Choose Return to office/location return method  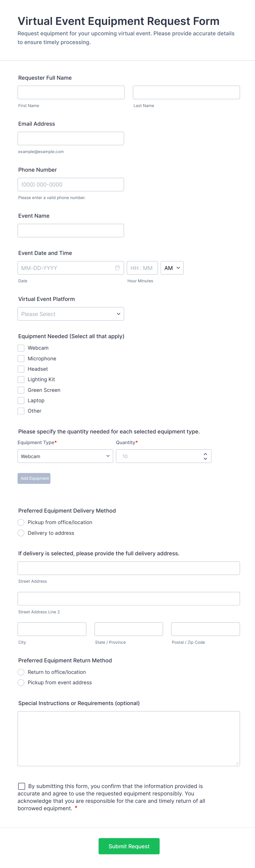point(21,672)
